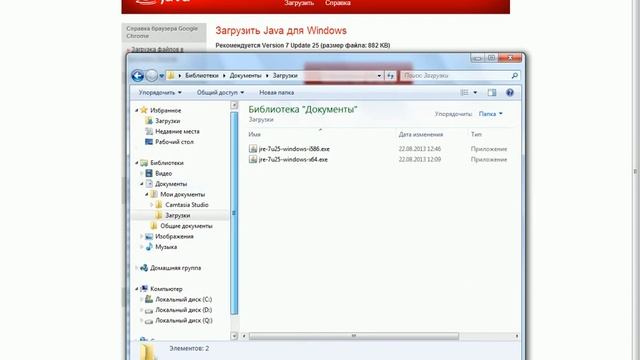Toggle the preview pane icon
This screenshot has height=360, width=640.
[492, 93]
